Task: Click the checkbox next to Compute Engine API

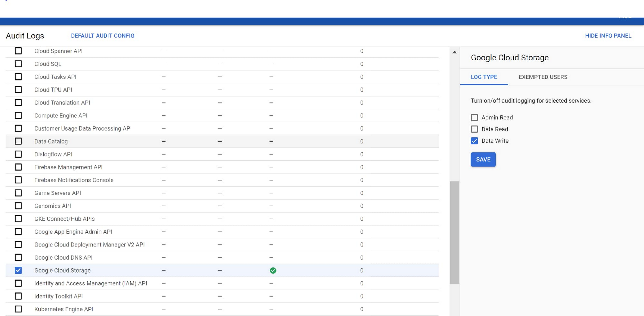Action: click(18, 115)
